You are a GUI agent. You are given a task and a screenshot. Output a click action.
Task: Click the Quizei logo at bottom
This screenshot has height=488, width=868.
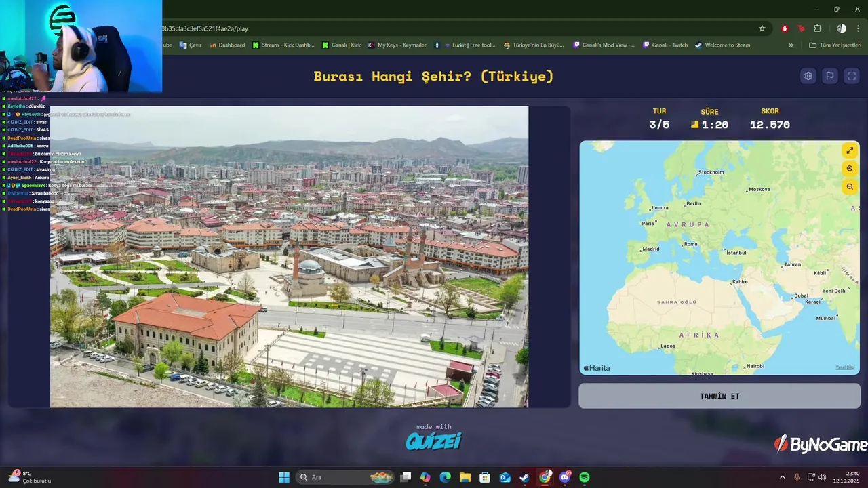click(434, 441)
